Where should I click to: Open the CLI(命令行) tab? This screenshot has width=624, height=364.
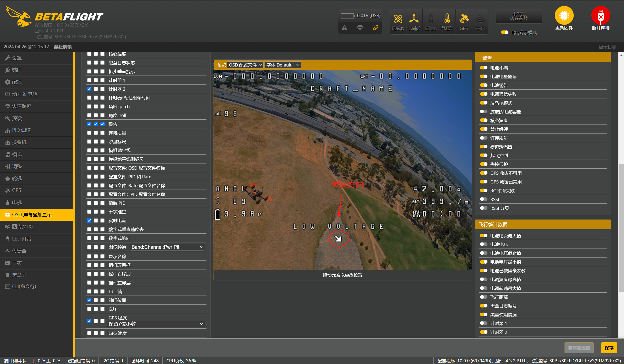[x=24, y=287]
